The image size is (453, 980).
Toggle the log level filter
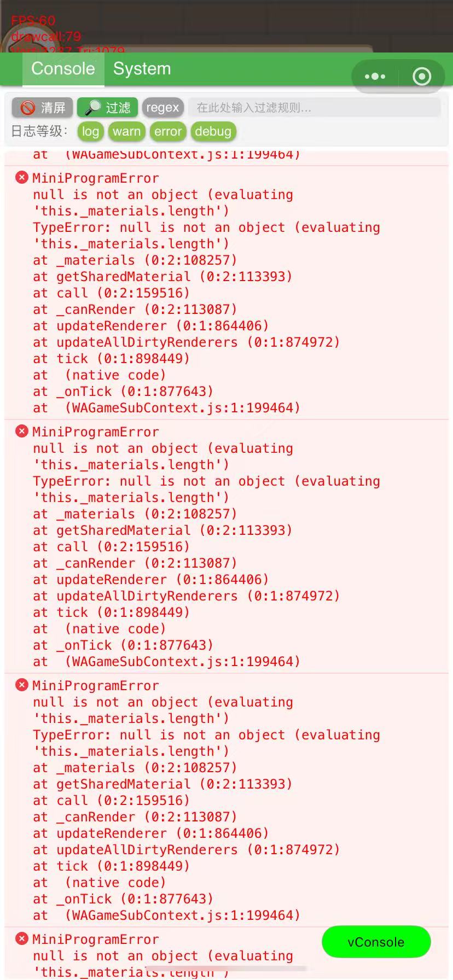click(x=90, y=131)
